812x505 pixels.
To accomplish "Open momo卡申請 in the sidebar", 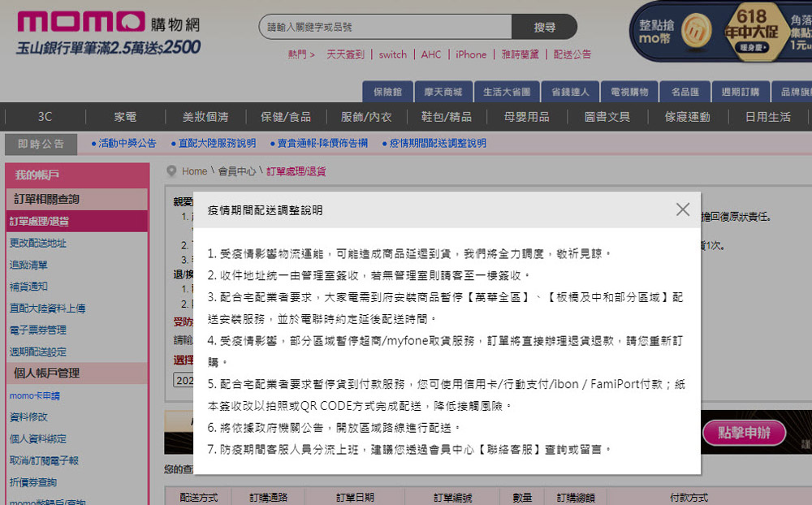I will click(x=35, y=395).
